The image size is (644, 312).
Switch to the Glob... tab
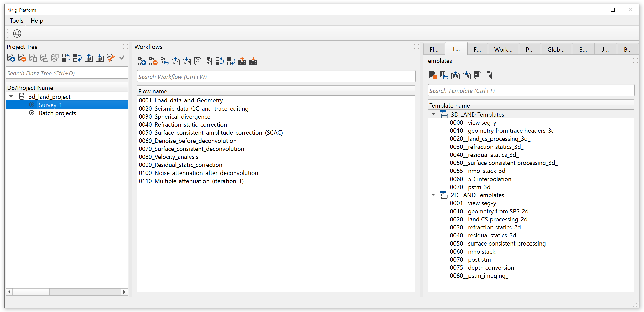(x=556, y=50)
